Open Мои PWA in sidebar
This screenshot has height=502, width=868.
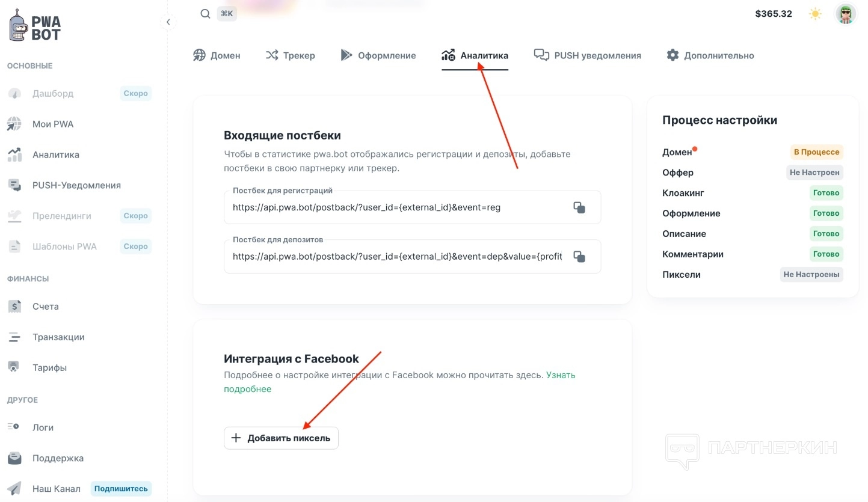(53, 124)
